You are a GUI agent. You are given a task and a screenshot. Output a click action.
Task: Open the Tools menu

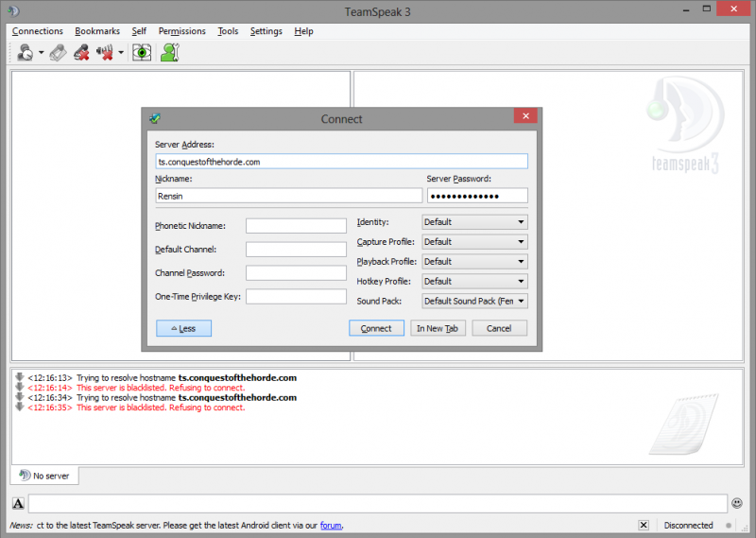pos(228,31)
